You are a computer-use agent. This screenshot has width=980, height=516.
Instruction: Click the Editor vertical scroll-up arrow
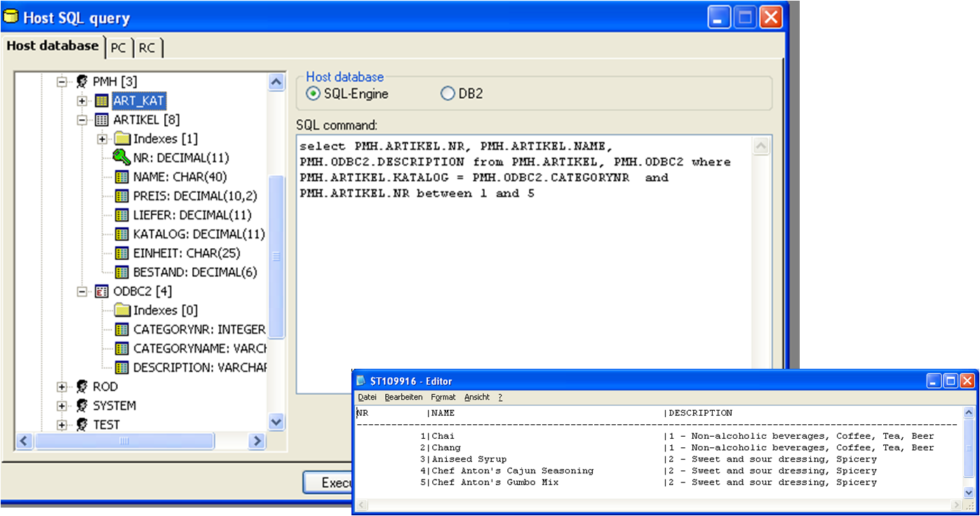pos(969,414)
